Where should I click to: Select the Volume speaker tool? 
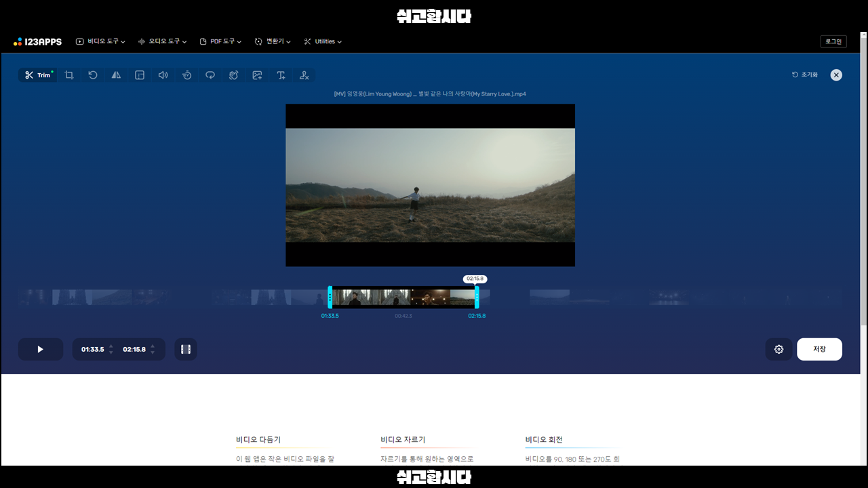point(163,75)
